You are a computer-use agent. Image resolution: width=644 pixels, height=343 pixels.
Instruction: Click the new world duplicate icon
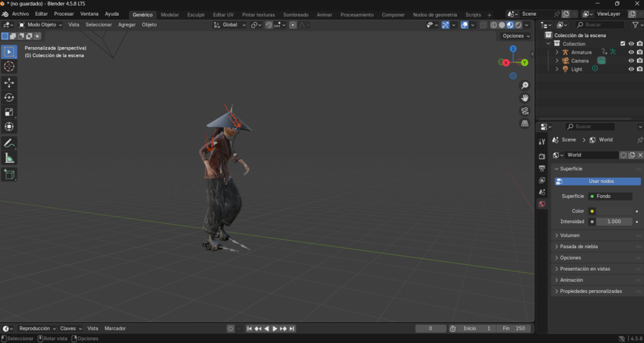pos(631,155)
